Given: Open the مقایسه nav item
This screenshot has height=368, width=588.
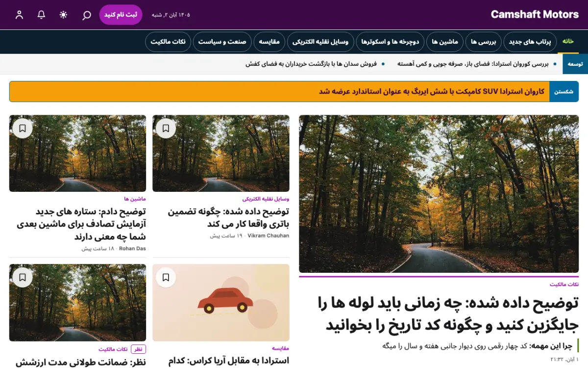Looking at the screenshot, I should click(269, 42).
